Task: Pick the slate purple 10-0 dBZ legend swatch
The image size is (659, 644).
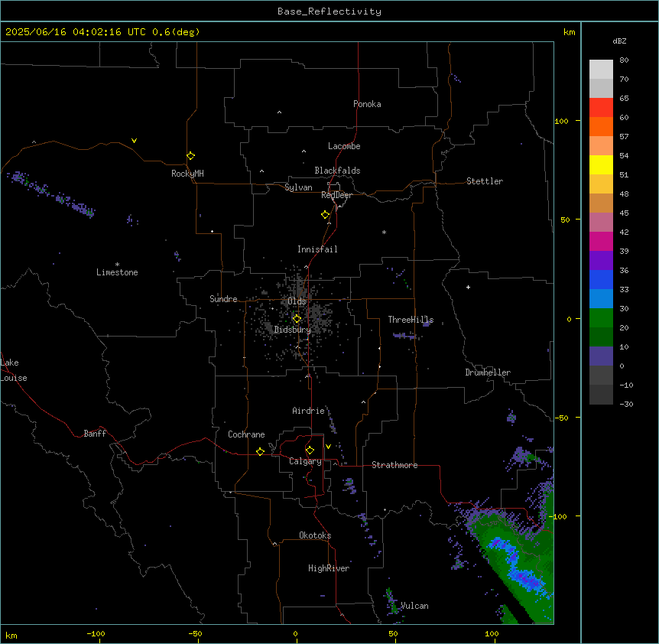Action: [601, 356]
